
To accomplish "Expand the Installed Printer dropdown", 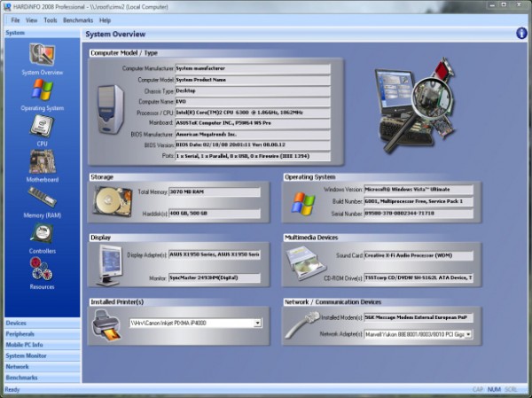I will tap(256, 324).
